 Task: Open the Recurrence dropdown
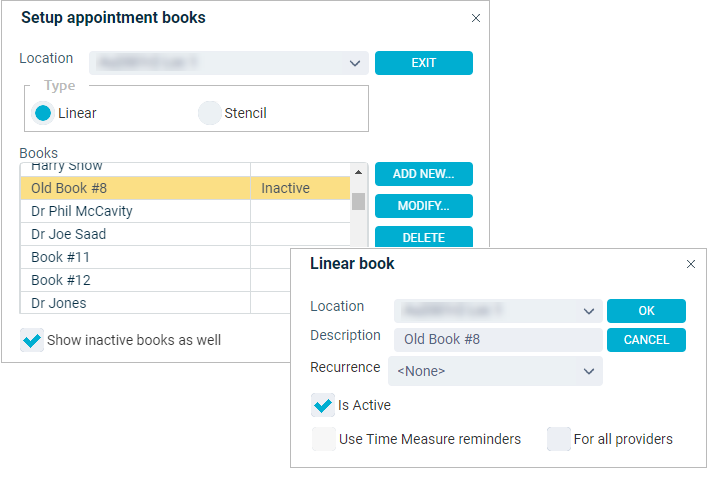495,371
